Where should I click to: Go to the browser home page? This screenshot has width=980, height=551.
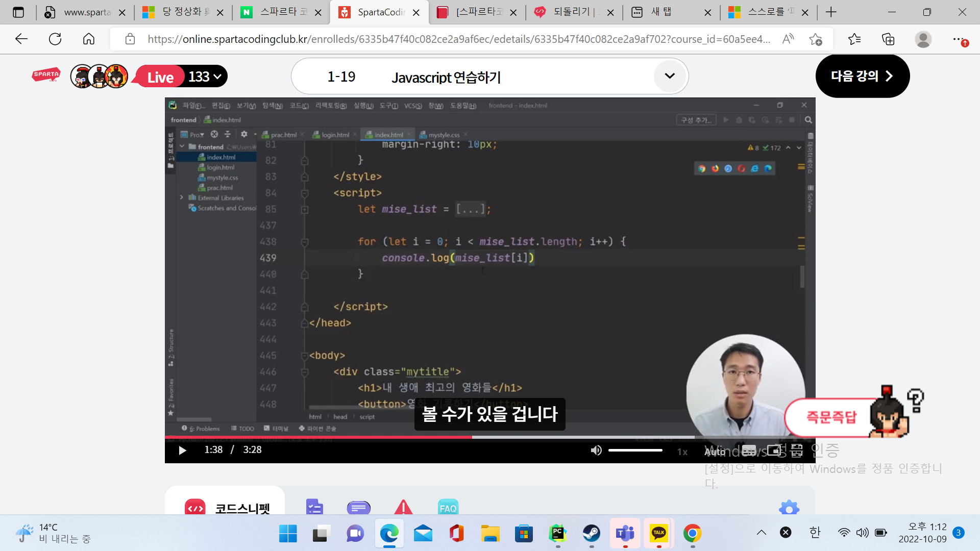[89, 39]
